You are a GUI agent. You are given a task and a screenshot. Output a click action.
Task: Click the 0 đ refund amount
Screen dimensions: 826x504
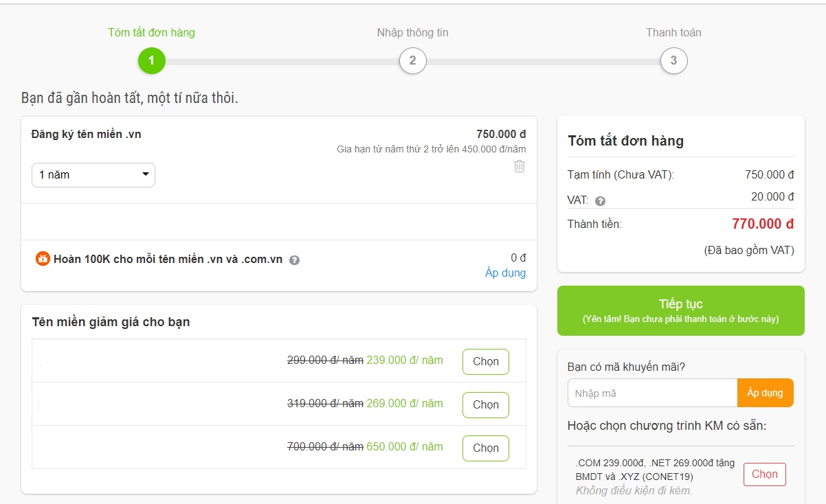pos(518,258)
